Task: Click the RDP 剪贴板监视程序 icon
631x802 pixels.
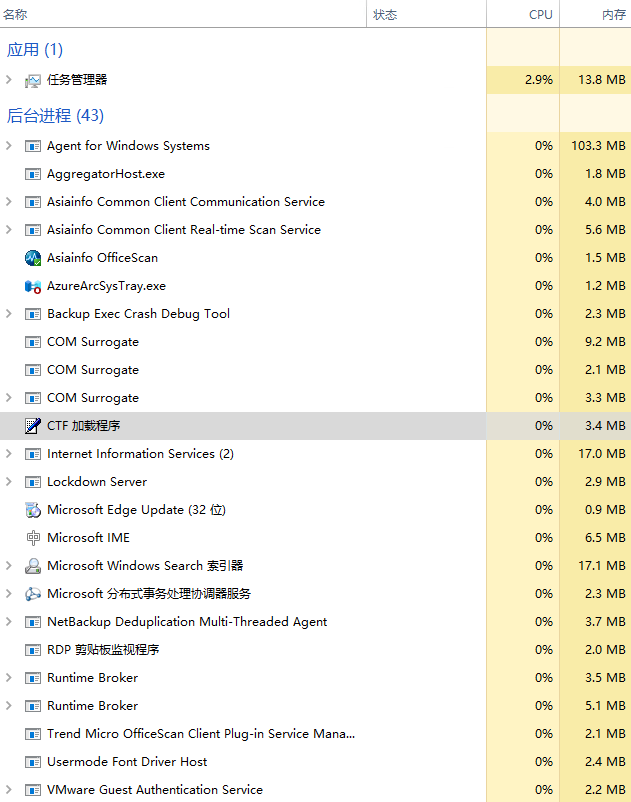Action: [33, 650]
